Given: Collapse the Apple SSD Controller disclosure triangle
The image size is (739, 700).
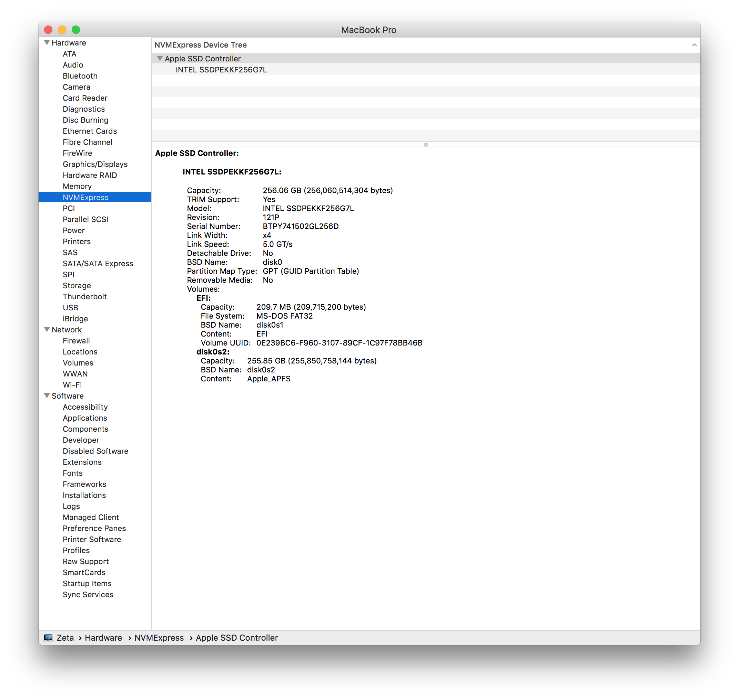Looking at the screenshot, I should pyautogui.click(x=160, y=59).
